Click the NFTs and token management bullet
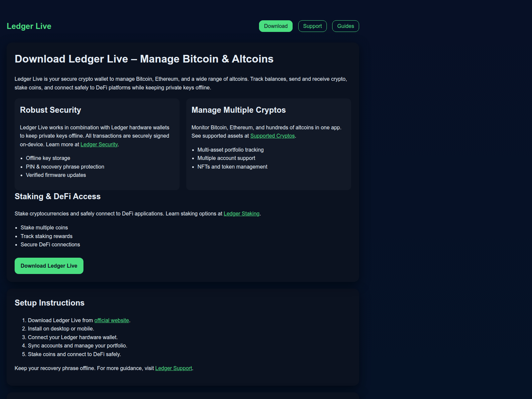Image resolution: width=532 pixels, height=399 pixels. click(232, 167)
